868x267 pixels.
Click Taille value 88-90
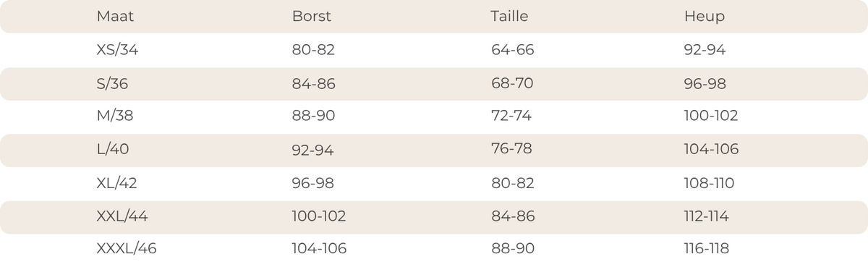pos(512,249)
